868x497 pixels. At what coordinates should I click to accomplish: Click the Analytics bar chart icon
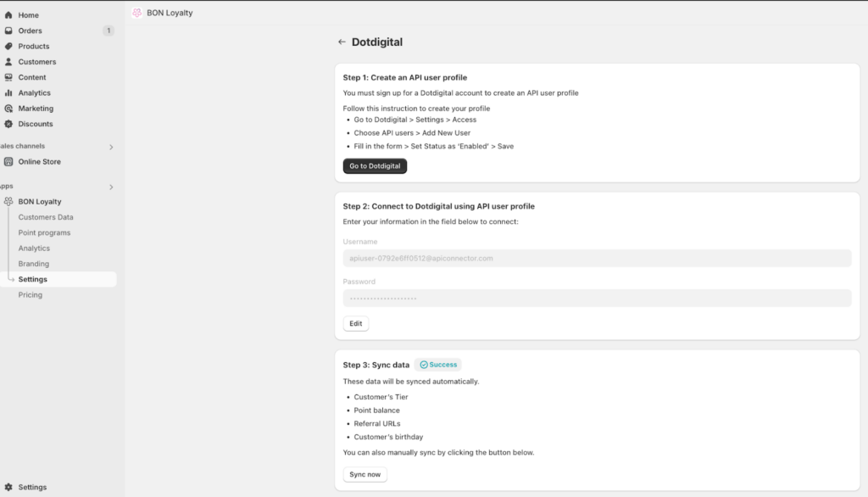pyautogui.click(x=8, y=92)
